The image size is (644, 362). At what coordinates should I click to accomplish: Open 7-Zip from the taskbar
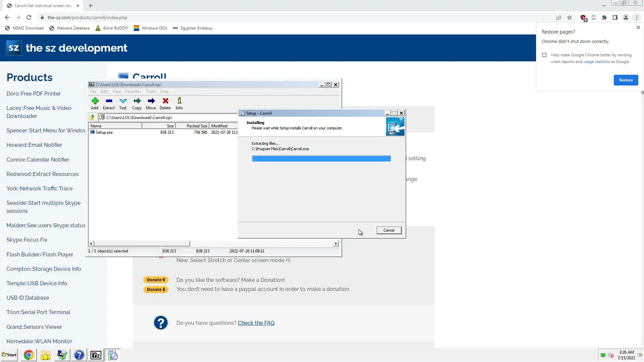pos(96,355)
